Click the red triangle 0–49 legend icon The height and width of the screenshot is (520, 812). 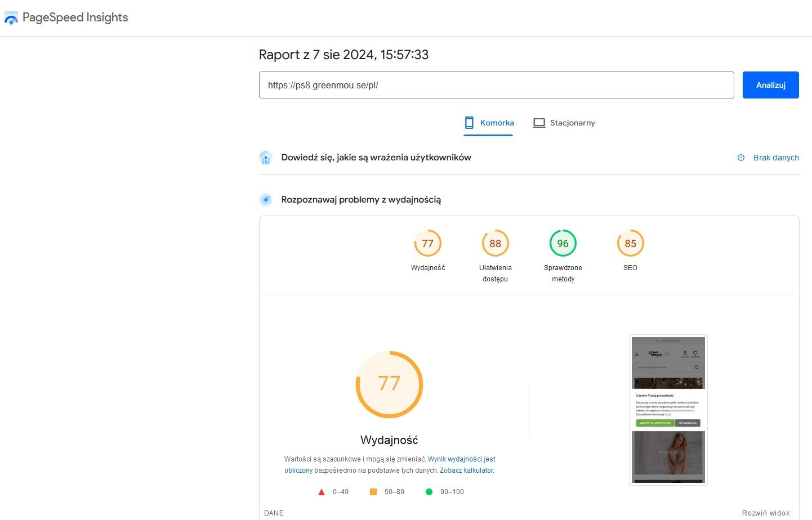point(322,492)
